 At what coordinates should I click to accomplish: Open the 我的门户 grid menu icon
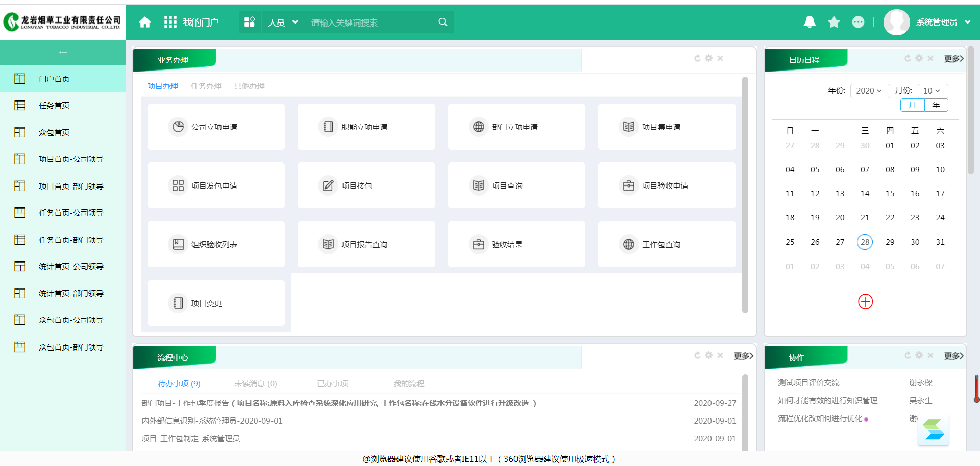(170, 22)
